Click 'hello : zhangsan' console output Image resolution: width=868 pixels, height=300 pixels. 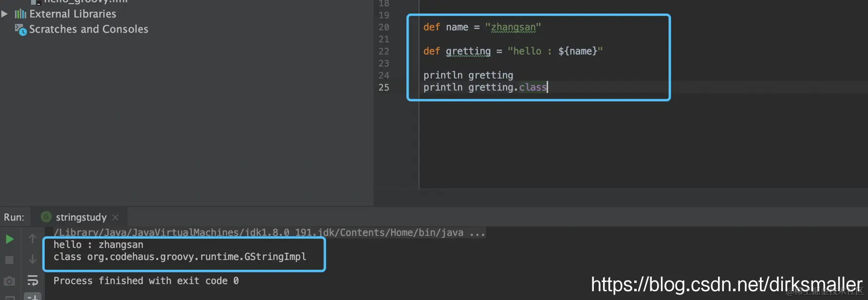(98, 244)
